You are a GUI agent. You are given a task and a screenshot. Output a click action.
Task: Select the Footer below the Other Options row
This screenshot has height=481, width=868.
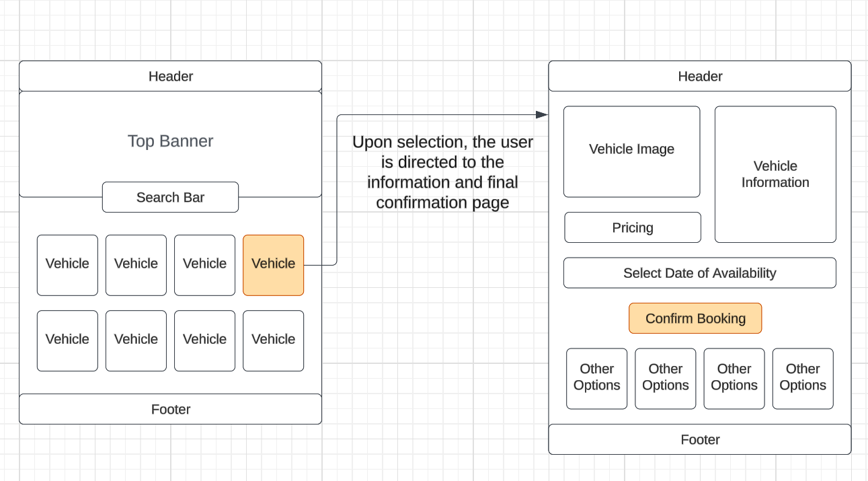[x=699, y=439]
